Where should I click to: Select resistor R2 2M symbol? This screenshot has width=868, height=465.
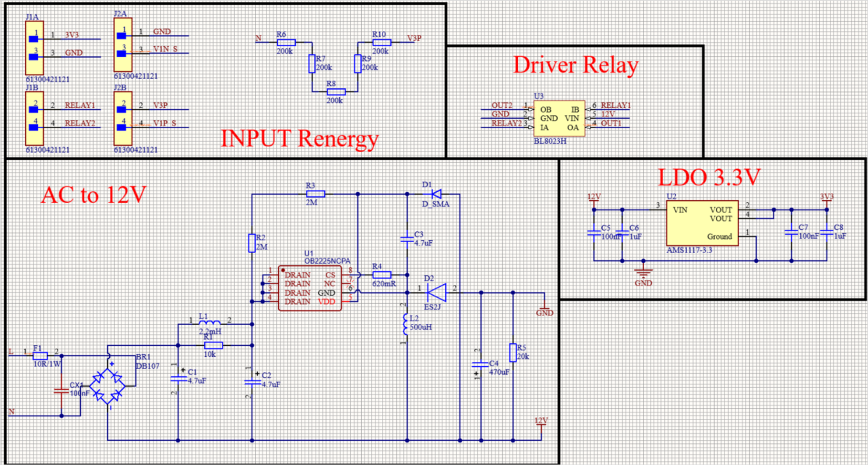[x=251, y=243]
